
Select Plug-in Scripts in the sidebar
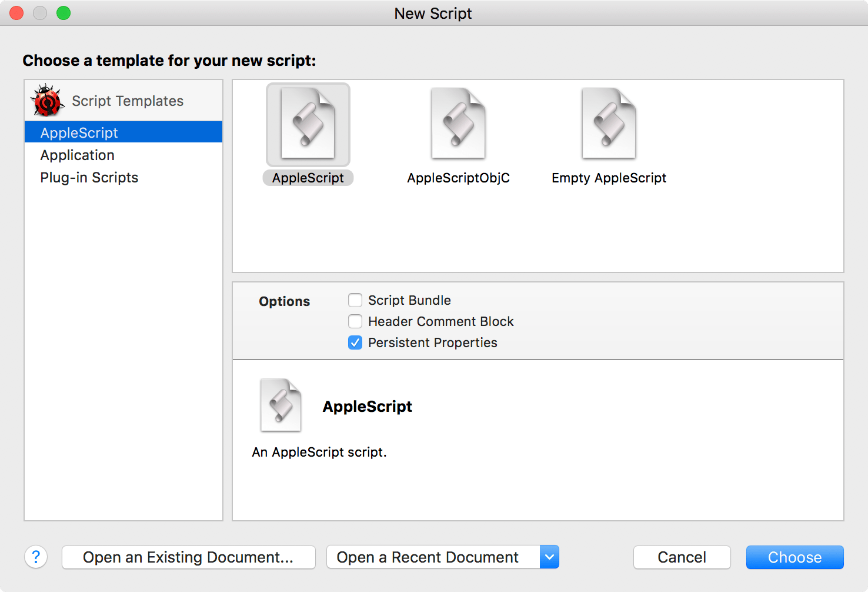[x=123, y=178]
